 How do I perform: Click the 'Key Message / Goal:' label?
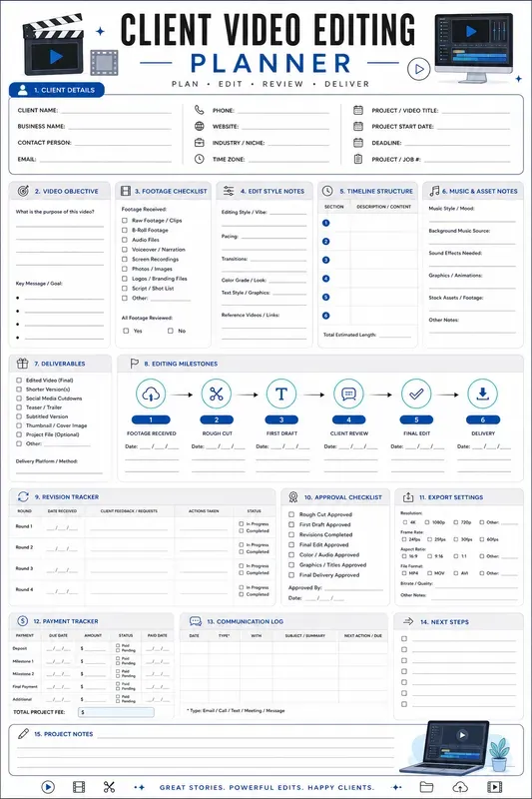39,284
